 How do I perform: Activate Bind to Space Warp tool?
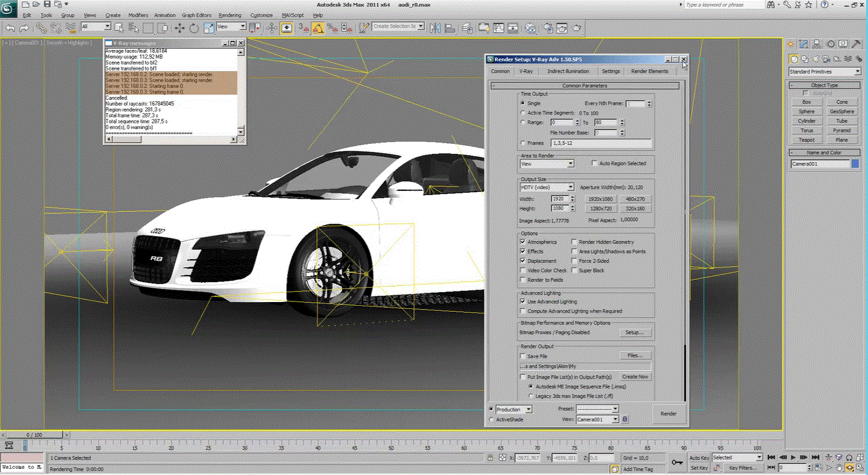click(x=70, y=28)
